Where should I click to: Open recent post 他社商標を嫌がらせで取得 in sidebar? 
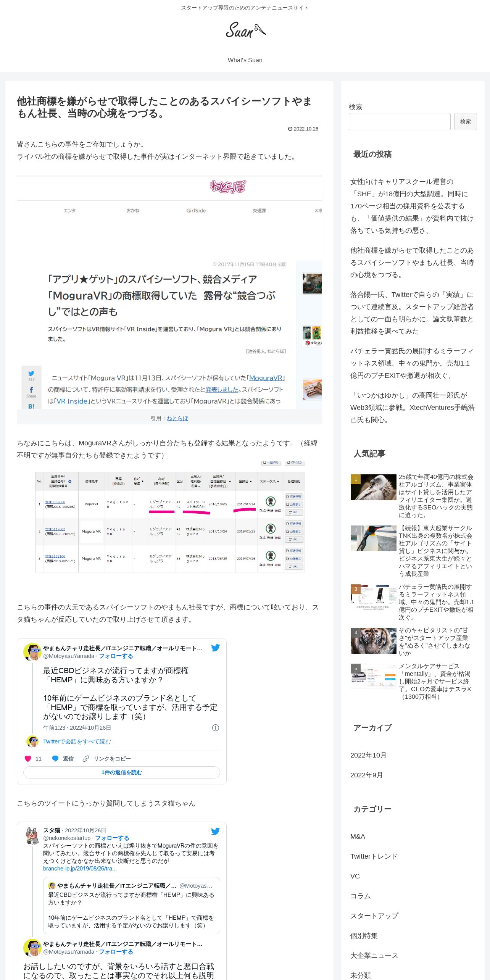point(412,263)
